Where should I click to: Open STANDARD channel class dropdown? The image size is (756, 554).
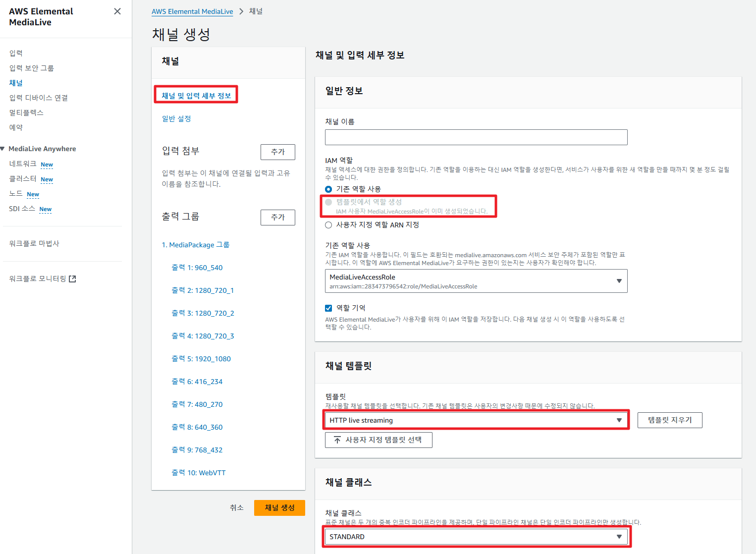[x=476, y=537]
